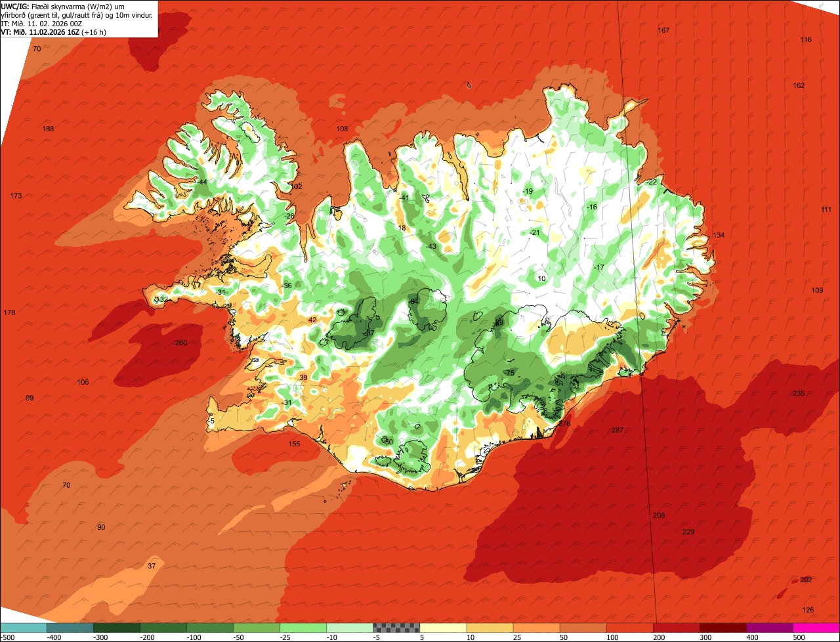Image resolution: width=840 pixels, height=642 pixels.
Task: Click the flux value 155 on the map
Action: pos(294,444)
